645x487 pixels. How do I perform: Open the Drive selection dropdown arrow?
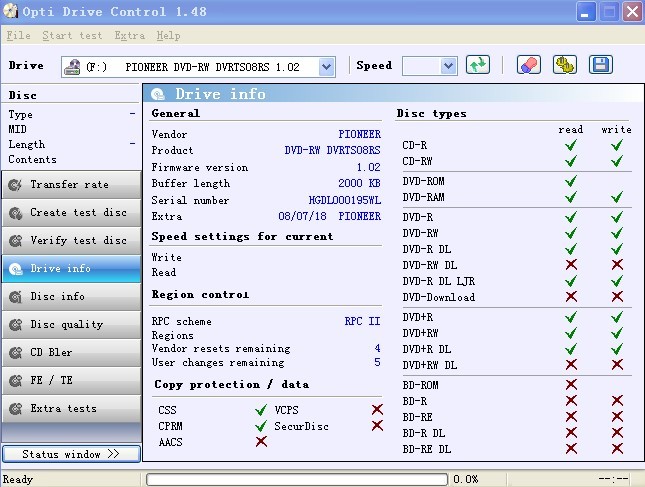coord(326,67)
